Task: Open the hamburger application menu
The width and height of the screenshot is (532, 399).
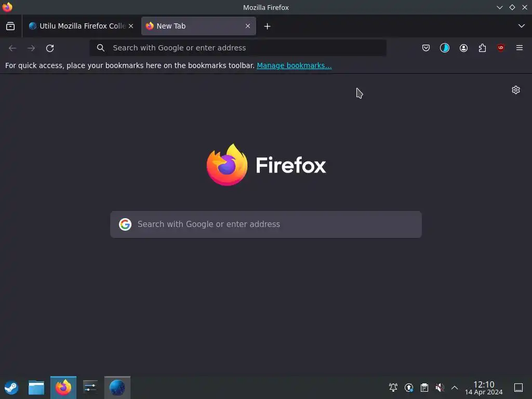Action: tap(520, 48)
